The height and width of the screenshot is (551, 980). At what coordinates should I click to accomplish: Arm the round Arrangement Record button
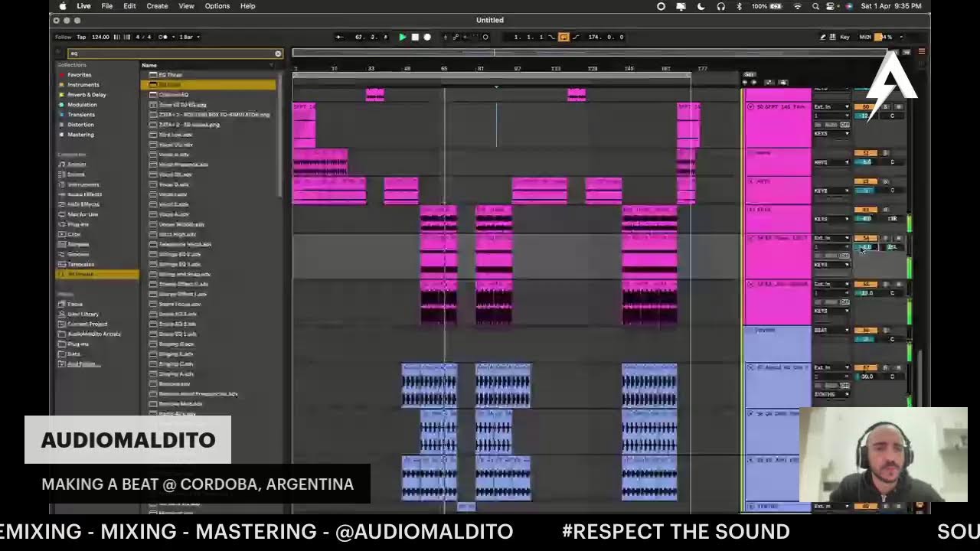[x=427, y=37]
